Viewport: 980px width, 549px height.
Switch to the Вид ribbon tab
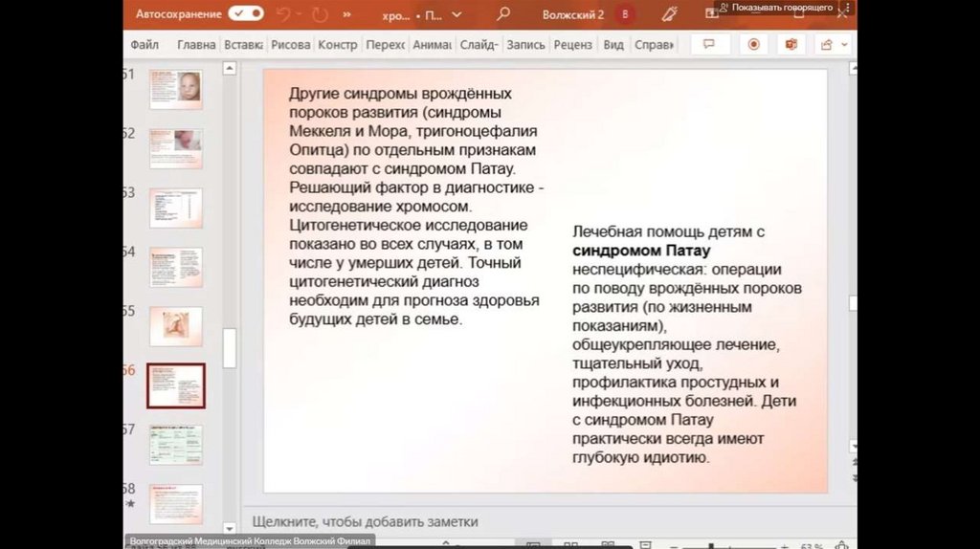(x=613, y=45)
